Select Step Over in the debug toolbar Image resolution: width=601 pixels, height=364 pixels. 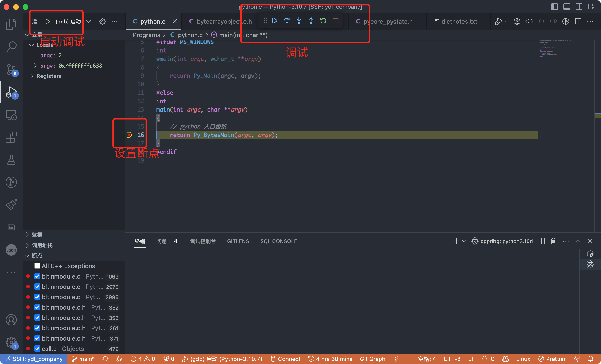pos(287,21)
